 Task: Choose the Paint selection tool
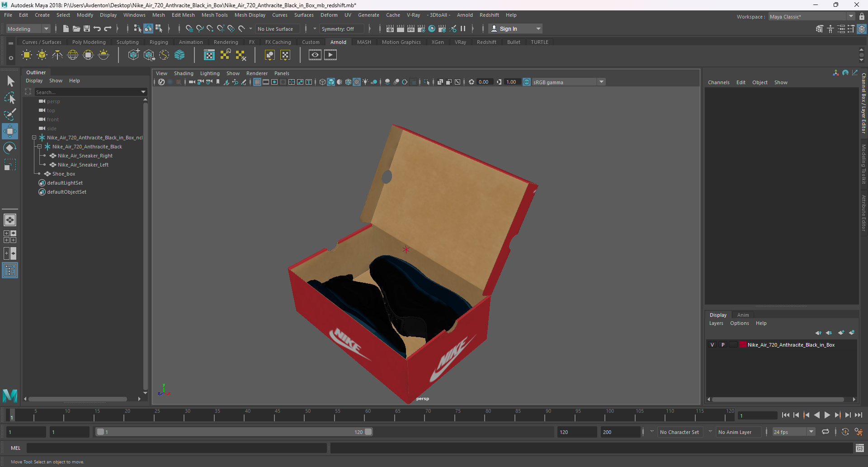click(10, 114)
